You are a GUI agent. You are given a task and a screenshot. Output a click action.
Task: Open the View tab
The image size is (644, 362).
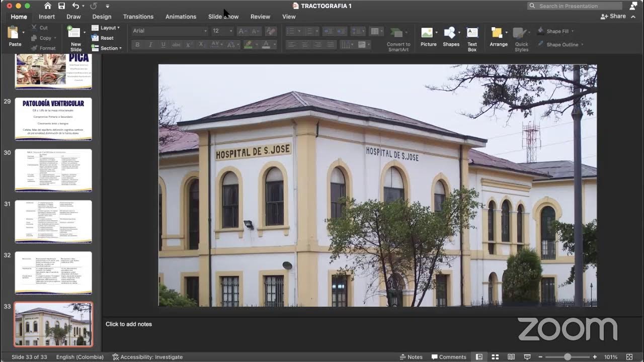pyautogui.click(x=289, y=17)
